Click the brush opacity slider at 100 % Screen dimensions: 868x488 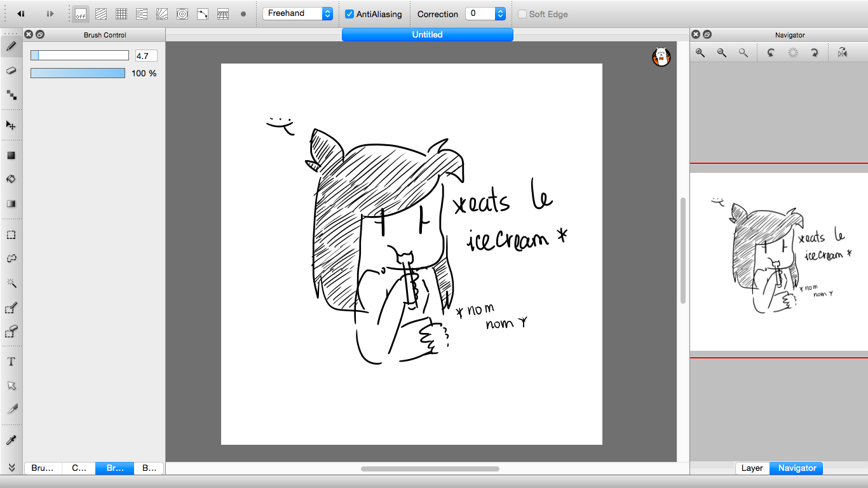pos(78,74)
